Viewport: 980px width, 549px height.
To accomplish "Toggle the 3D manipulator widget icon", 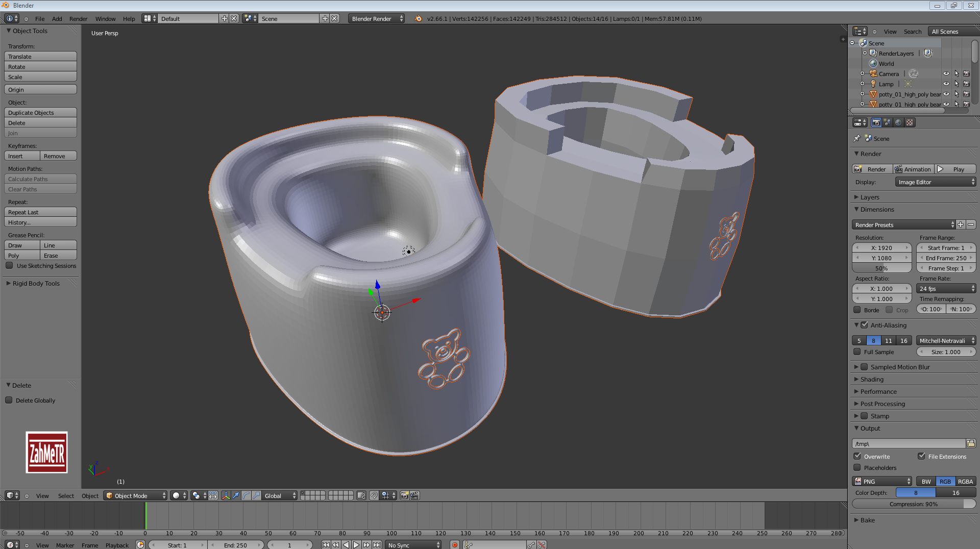I will pos(226,495).
